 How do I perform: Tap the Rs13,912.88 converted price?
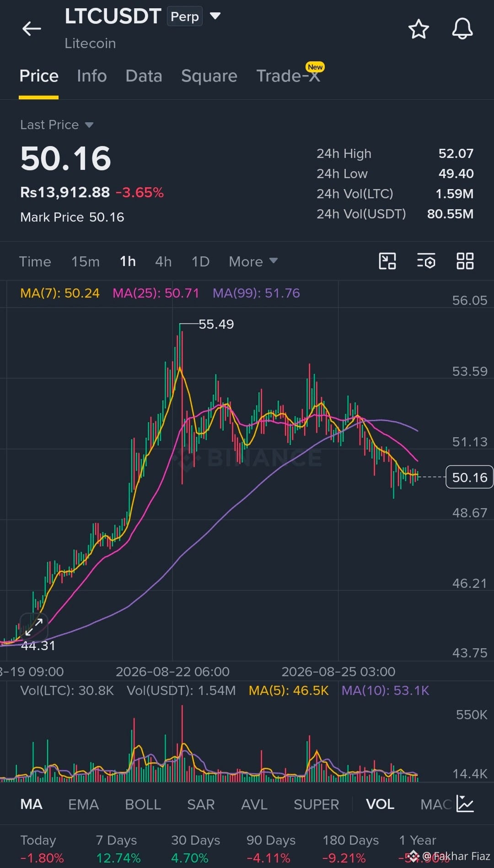[65, 192]
